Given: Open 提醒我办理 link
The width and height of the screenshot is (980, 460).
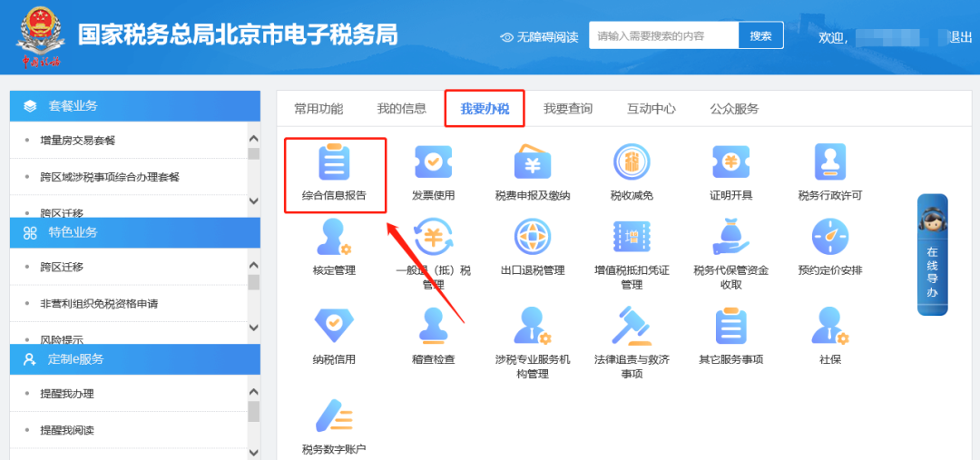Looking at the screenshot, I should tap(67, 394).
